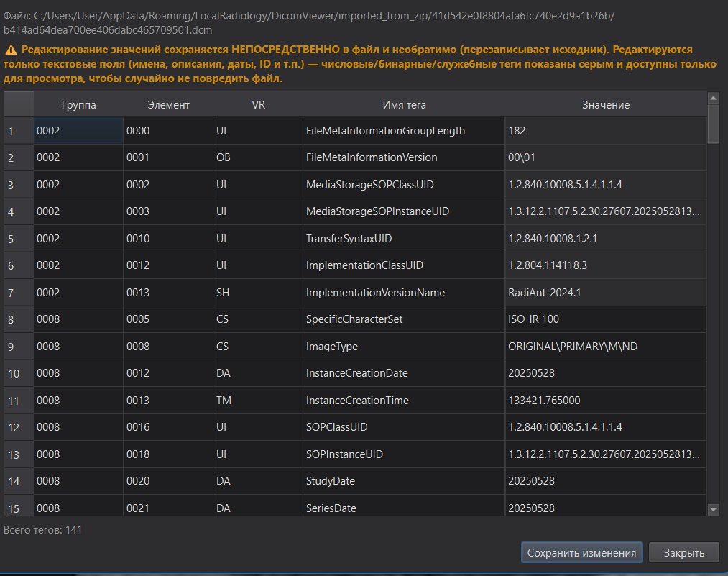Click the Значение column header

(605, 105)
